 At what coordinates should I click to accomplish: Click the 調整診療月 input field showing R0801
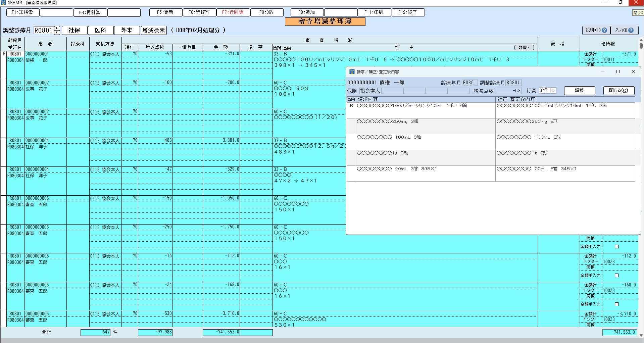[x=44, y=30]
